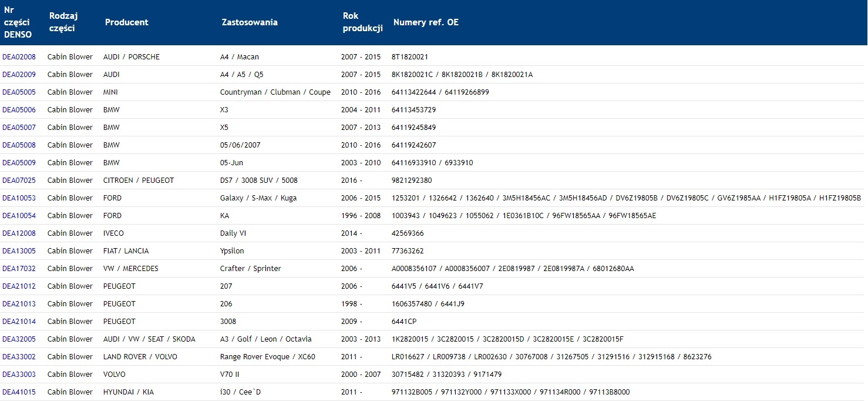
Task: Open the DEA02009 part link
Action: 19,75
